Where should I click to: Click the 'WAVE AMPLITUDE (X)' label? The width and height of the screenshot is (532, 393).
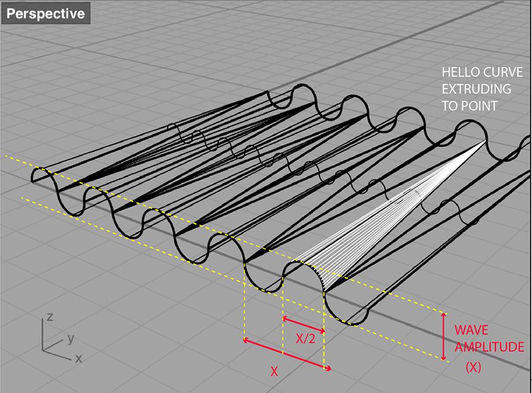[x=489, y=348]
